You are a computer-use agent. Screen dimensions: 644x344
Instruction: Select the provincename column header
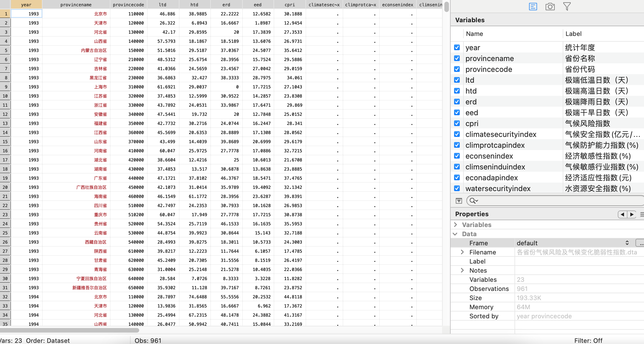coord(76,5)
